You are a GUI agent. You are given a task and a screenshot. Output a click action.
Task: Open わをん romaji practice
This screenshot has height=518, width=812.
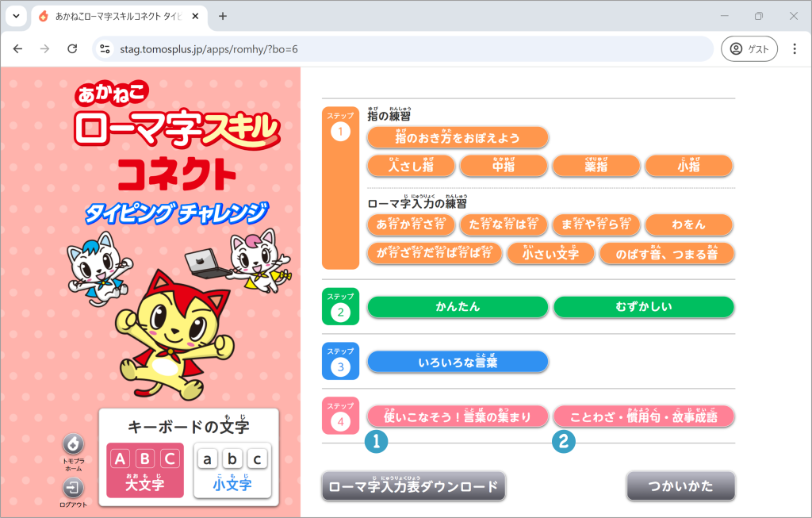point(689,224)
